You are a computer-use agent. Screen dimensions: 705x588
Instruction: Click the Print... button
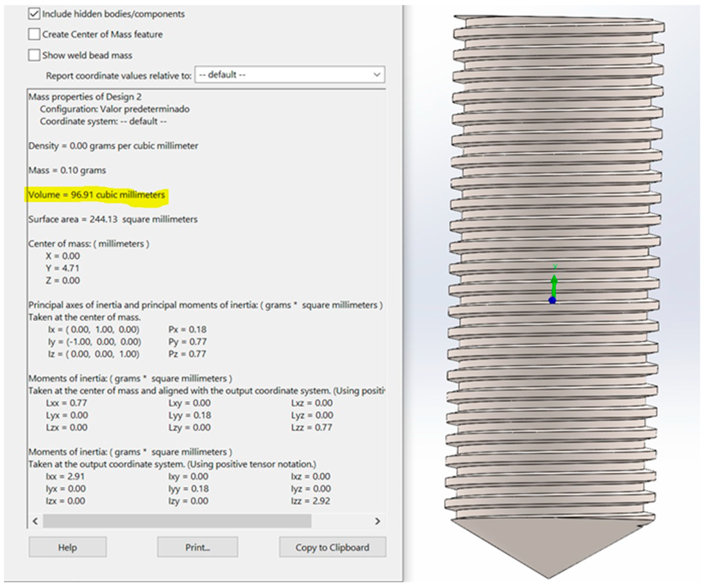pos(198,547)
